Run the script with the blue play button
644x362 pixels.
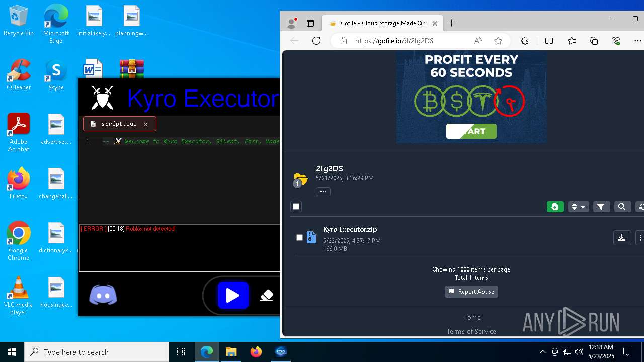(232, 295)
